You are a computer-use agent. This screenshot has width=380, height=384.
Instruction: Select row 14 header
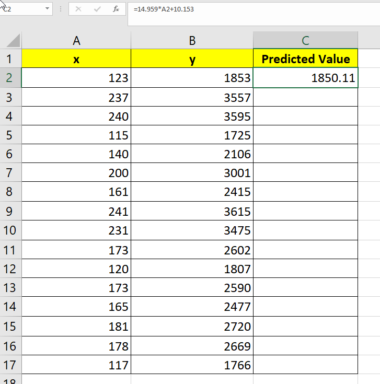[10, 306]
